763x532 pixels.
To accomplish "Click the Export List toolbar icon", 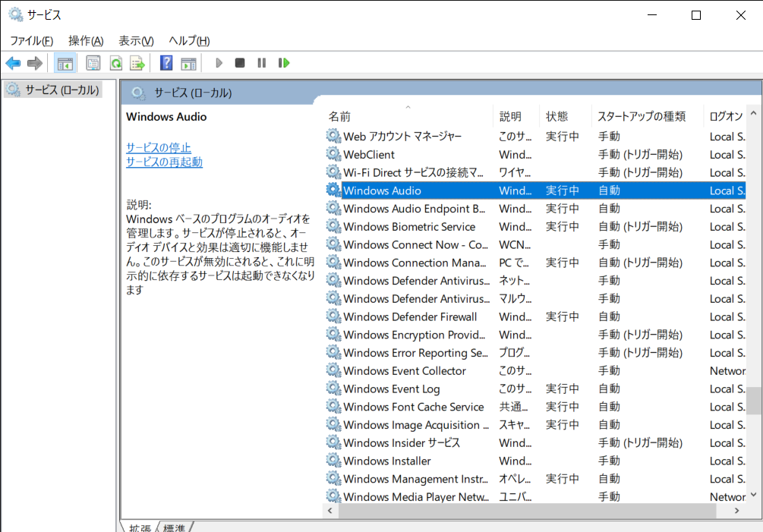I will pyautogui.click(x=137, y=63).
